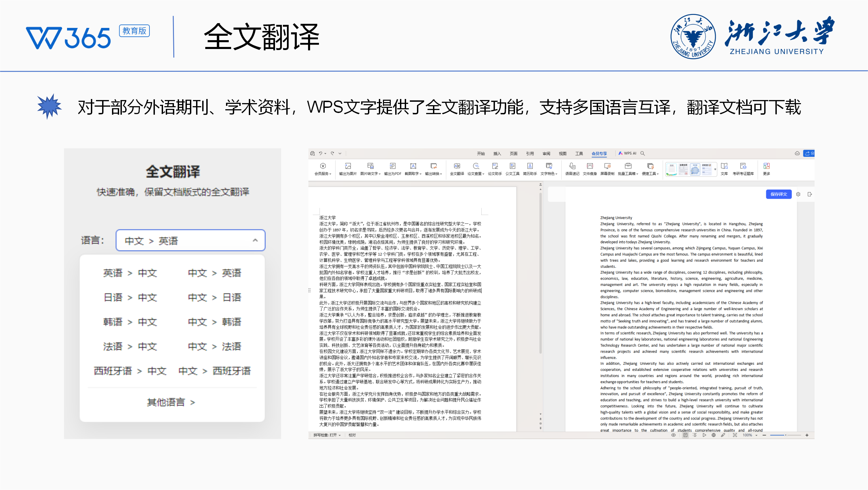Click the zoom slider in status bar

coord(786,435)
